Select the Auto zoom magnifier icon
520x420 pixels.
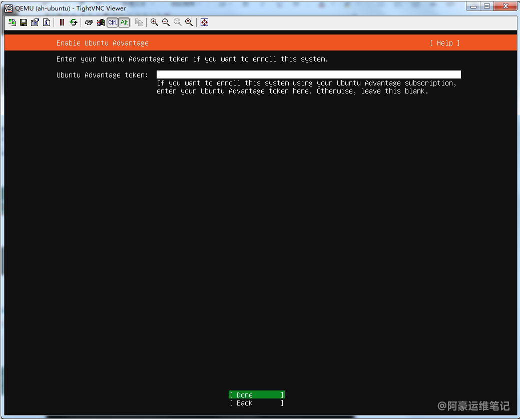click(x=189, y=22)
